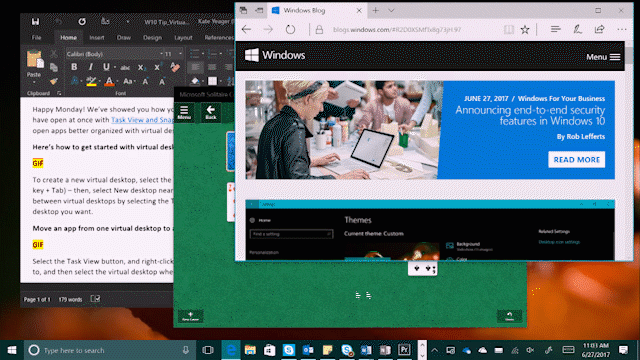Viewport: 640px width, 360px height.
Task: Go back a page in Edge
Action: (x=246, y=29)
